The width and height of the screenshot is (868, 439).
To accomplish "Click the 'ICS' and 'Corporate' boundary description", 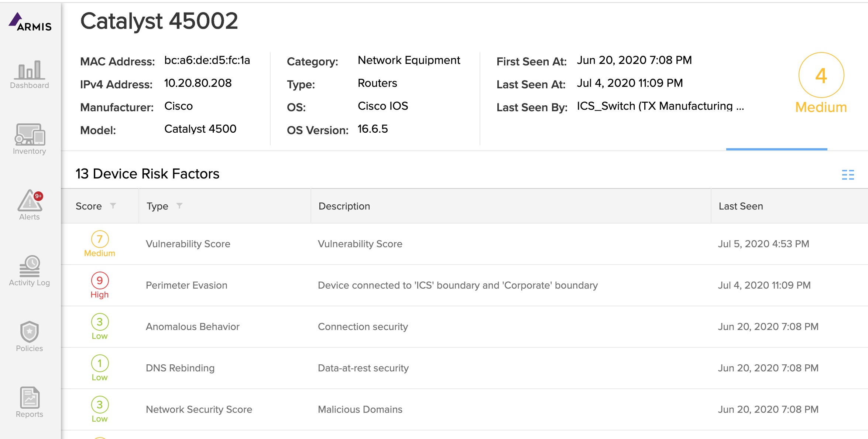I will (458, 285).
